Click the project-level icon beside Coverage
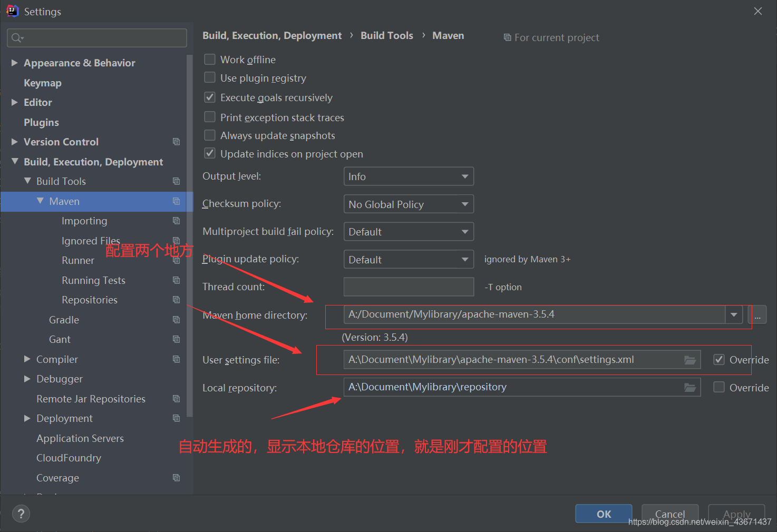 [176, 478]
